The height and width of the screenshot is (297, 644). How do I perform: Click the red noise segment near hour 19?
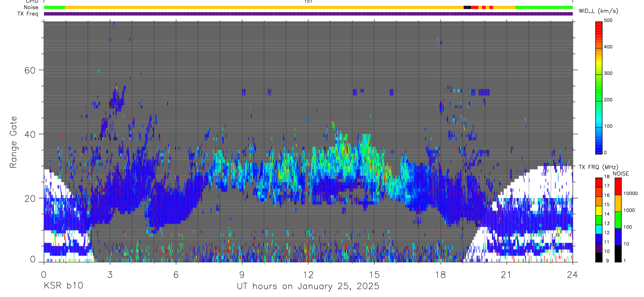(474, 7)
